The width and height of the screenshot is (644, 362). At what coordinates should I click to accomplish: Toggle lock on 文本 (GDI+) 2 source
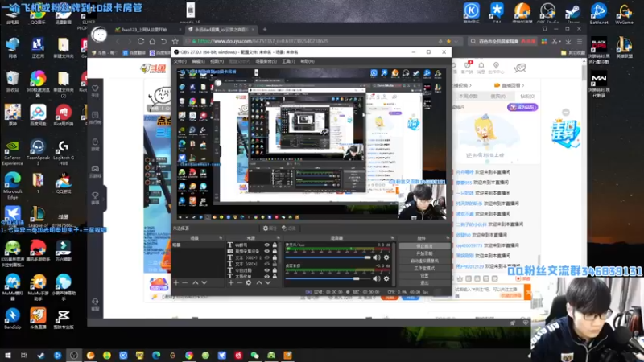(x=275, y=257)
